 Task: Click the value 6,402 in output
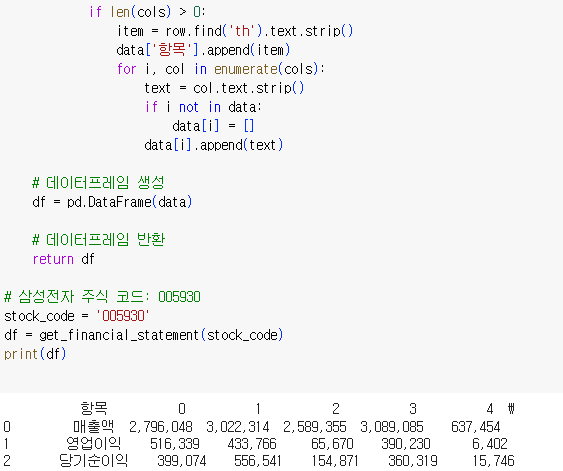pyautogui.click(x=490, y=444)
